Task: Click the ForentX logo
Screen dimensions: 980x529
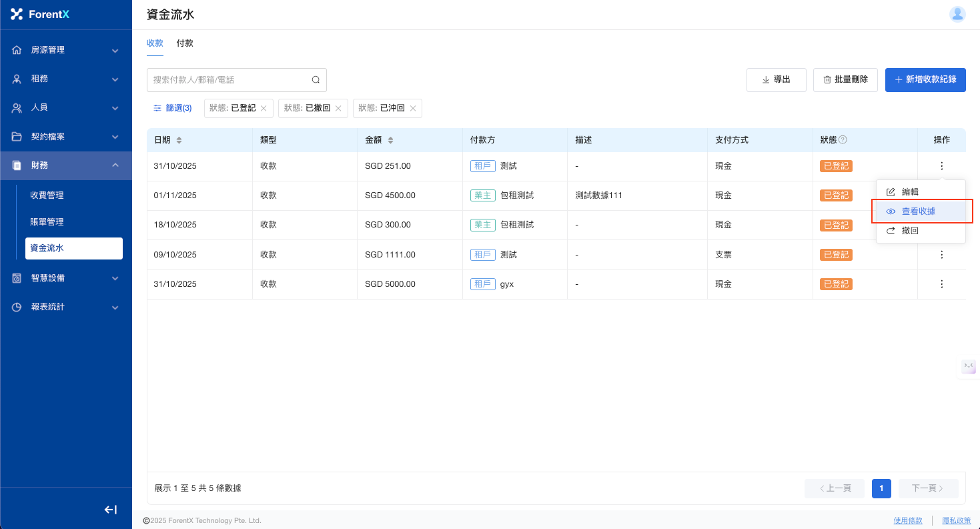Action: (x=40, y=14)
